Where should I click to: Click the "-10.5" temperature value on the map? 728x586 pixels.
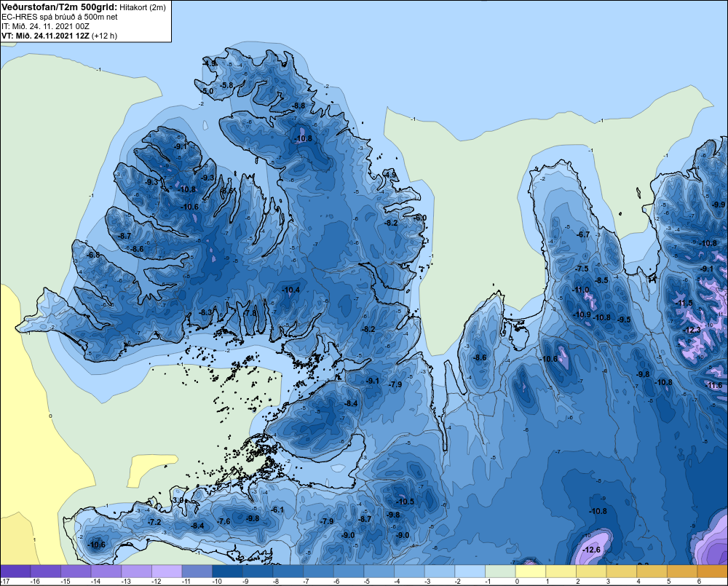pos(405,502)
